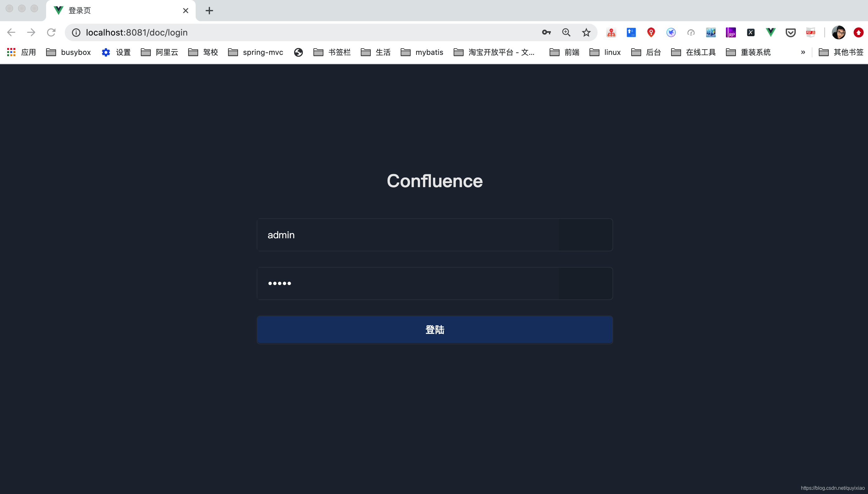
Task: Open the 后台 bookmark folder
Action: click(x=646, y=52)
